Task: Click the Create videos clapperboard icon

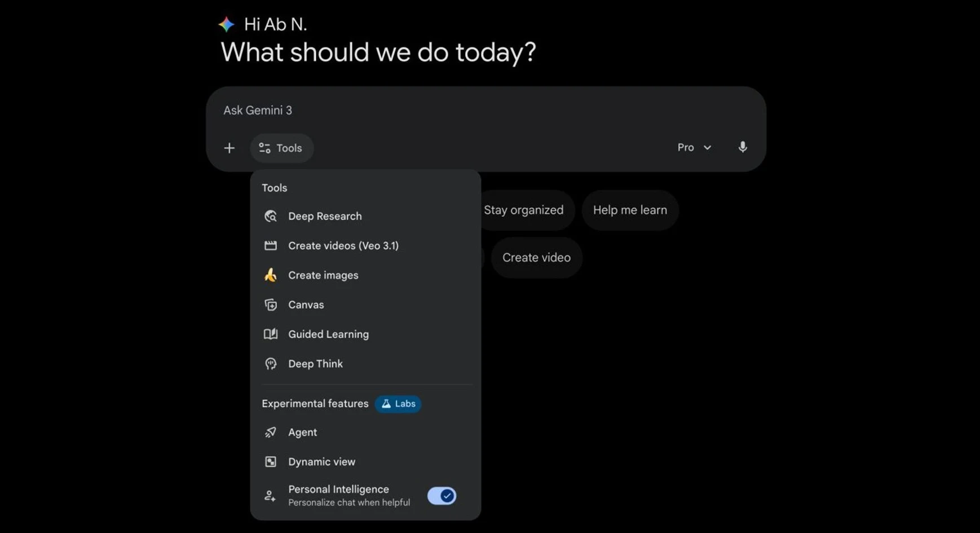Action: tap(271, 245)
